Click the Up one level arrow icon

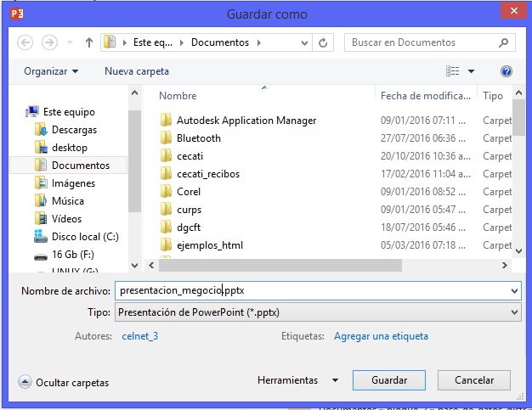[x=89, y=42]
